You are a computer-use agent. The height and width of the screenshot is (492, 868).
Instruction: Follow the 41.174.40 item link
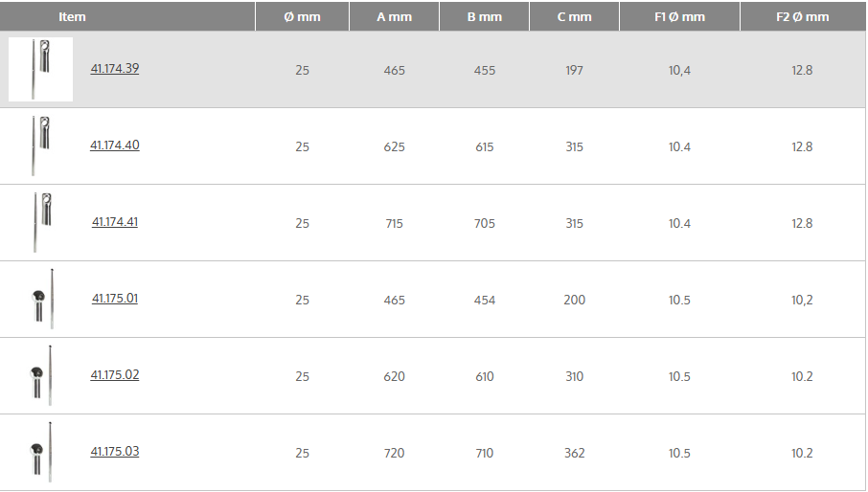pos(115,145)
